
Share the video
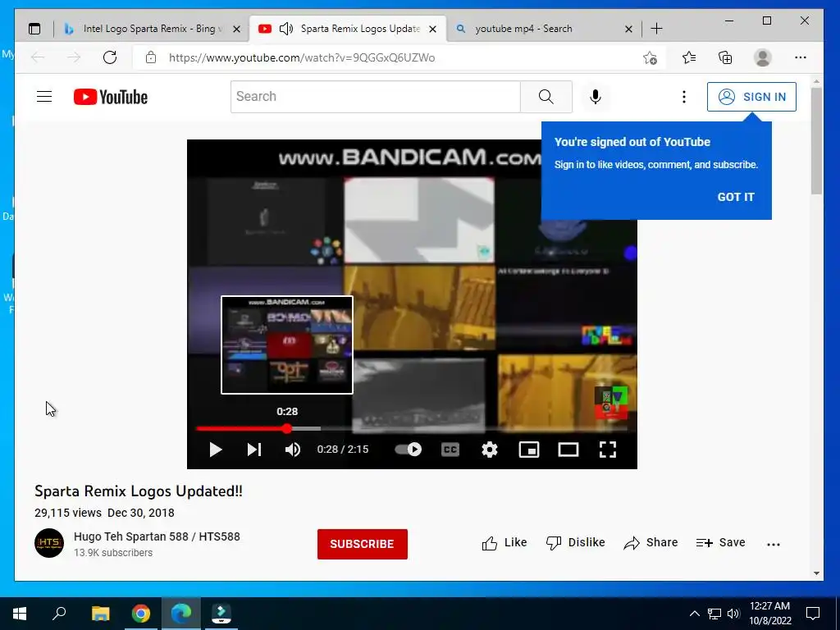651,543
